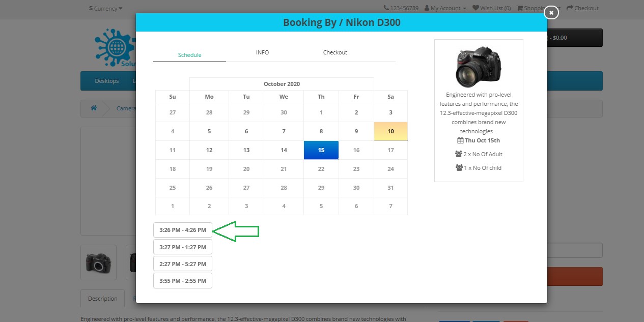Switch to the Schedule tab
Viewport: 644px width, 322px height.
pos(189,55)
